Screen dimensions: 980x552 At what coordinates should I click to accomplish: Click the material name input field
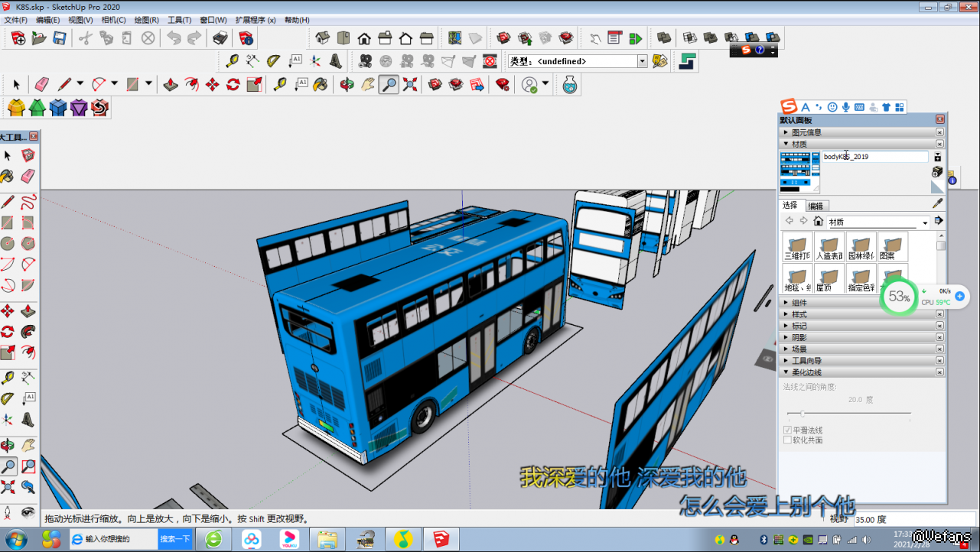pyautogui.click(x=874, y=157)
